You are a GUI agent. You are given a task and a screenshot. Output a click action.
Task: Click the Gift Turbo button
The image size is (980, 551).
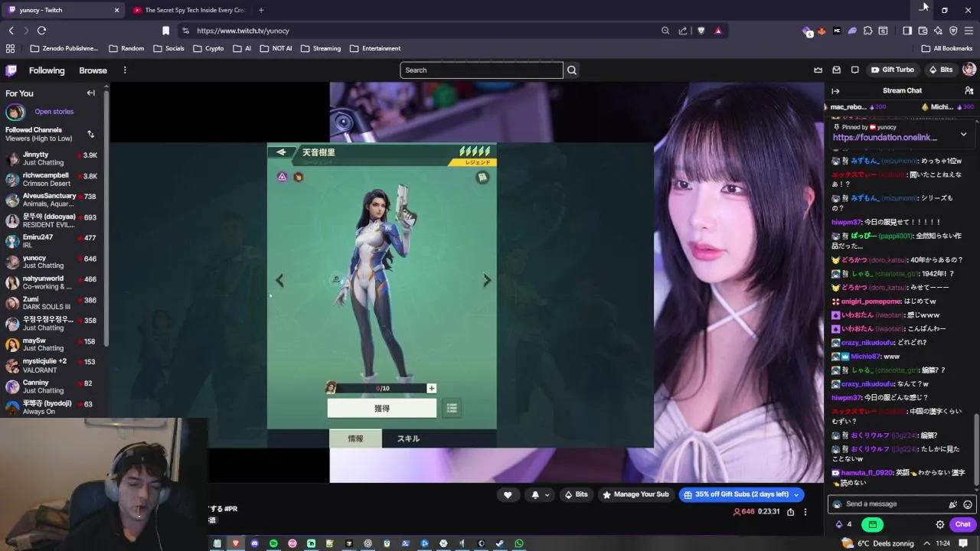tap(893, 70)
